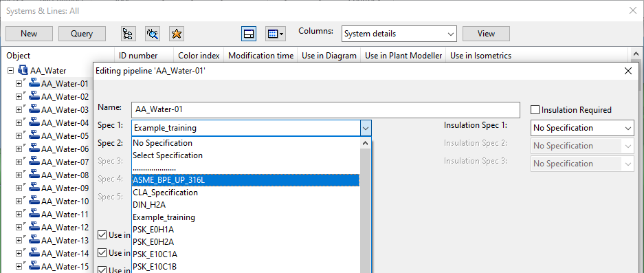
Task: Click the Color index column header
Action: 199,56
